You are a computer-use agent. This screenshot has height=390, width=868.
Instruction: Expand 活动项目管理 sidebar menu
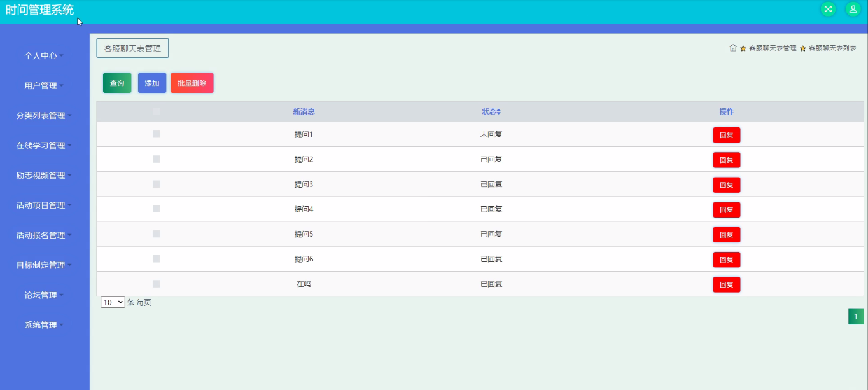coord(45,205)
